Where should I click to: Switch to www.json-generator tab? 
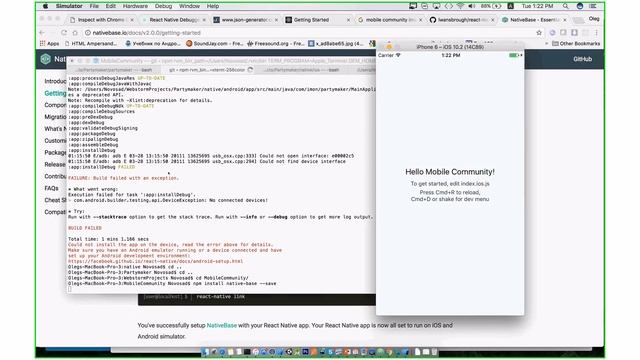246,20
